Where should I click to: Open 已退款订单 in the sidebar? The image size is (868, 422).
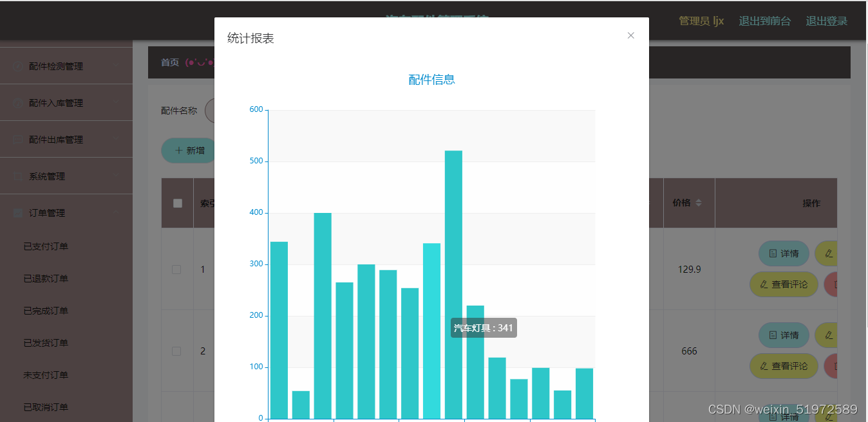(x=46, y=279)
